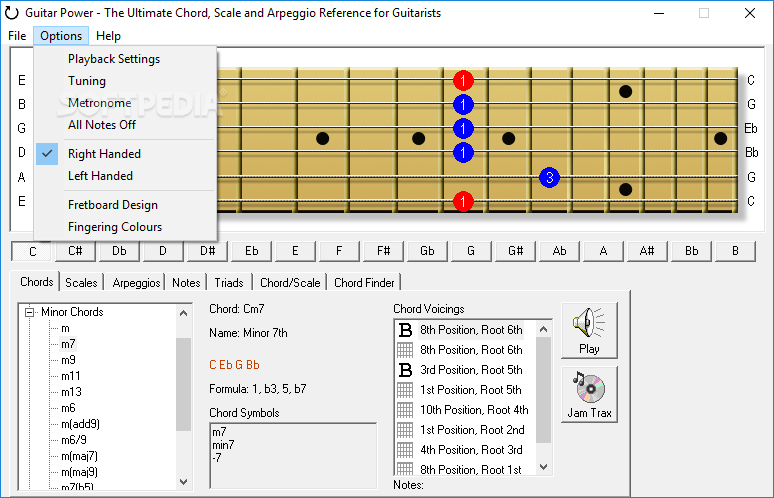Click Chord Voicings scroll down arrow

coord(543,467)
